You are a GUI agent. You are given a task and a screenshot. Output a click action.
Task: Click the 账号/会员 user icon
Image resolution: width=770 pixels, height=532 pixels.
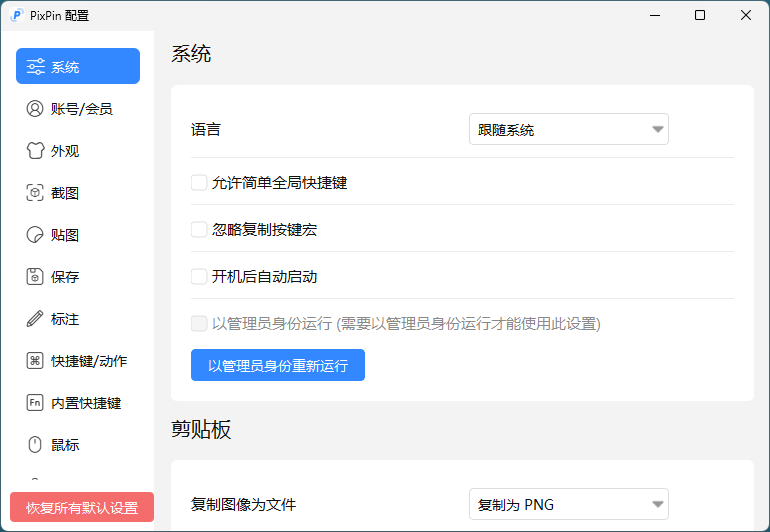tap(35, 109)
